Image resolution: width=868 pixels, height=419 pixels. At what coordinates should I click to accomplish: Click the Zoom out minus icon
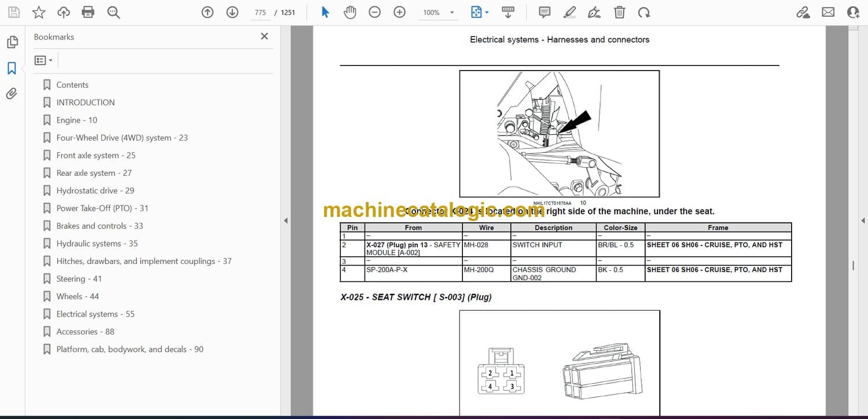375,12
